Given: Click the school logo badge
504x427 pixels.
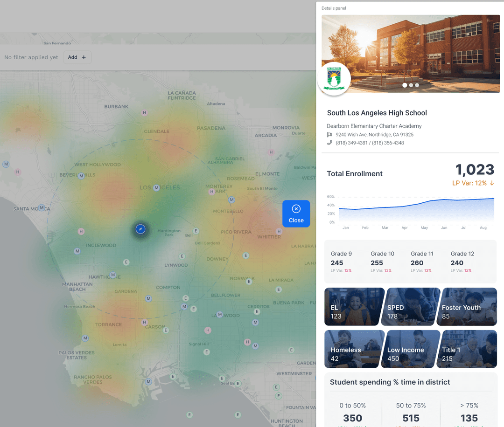Looking at the screenshot, I should [x=334, y=79].
